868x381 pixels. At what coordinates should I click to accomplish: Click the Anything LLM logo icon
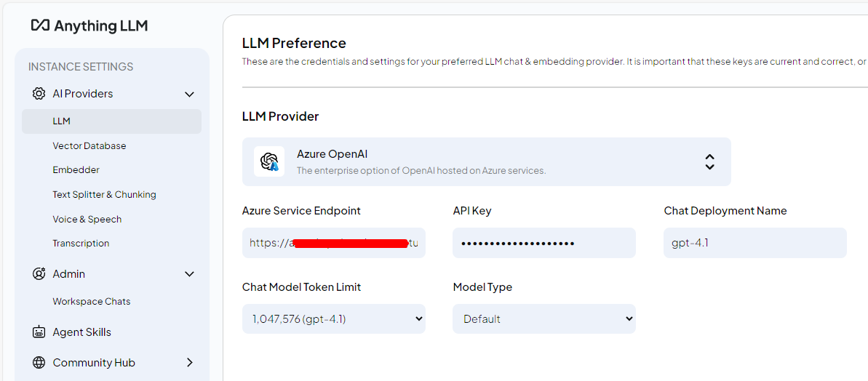click(41, 25)
